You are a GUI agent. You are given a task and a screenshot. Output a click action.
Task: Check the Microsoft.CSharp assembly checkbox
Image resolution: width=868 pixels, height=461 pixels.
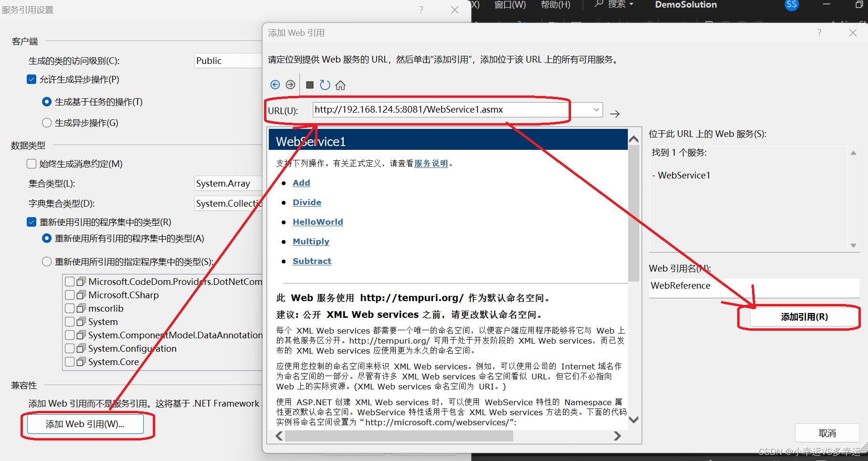[x=70, y=295]
